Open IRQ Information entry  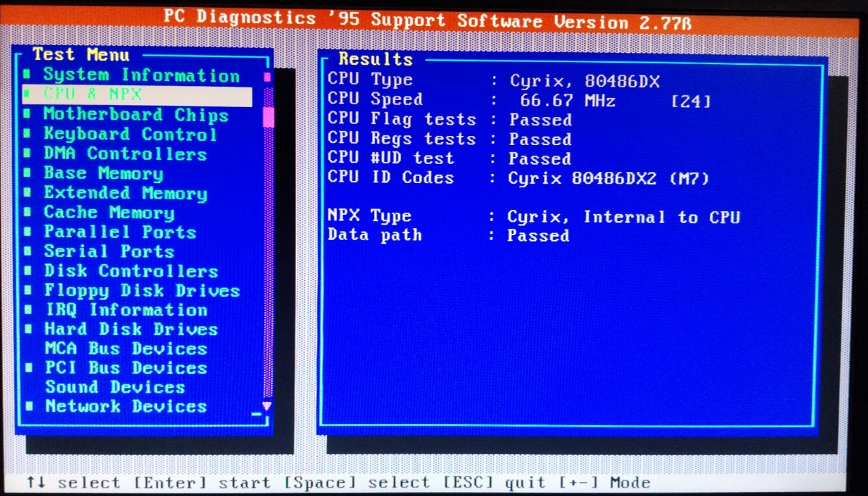[x=126, y=310]
